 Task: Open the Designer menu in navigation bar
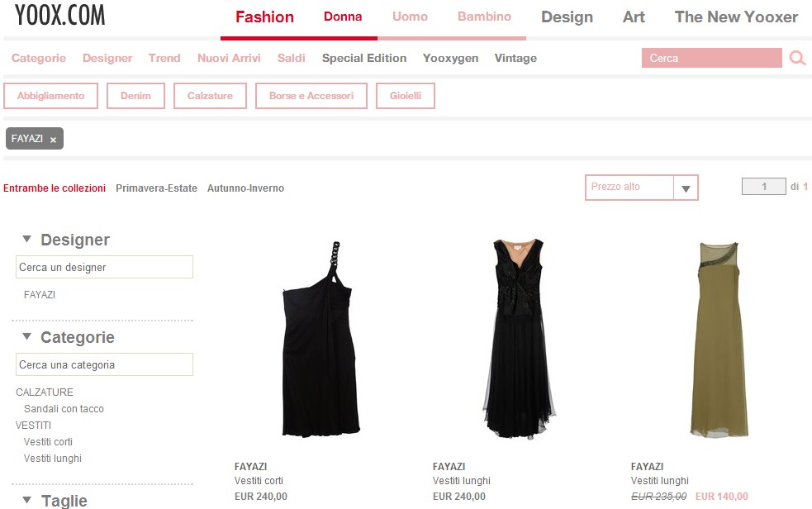(x=107, y=58)
